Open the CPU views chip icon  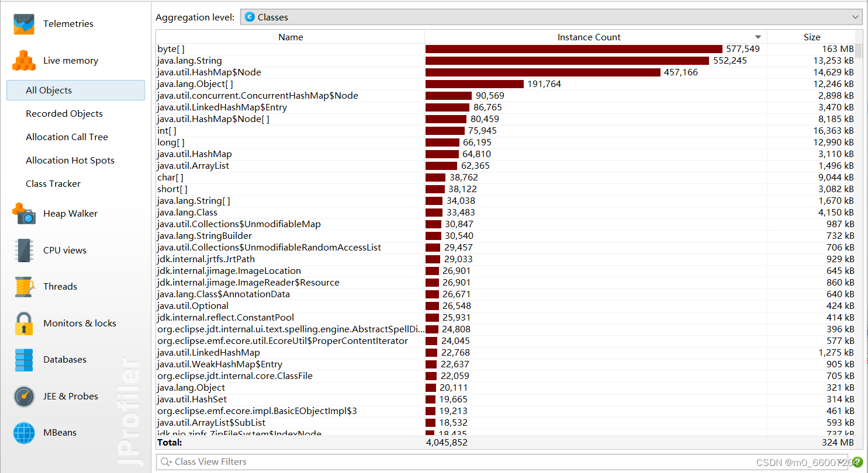coord(25,250)
